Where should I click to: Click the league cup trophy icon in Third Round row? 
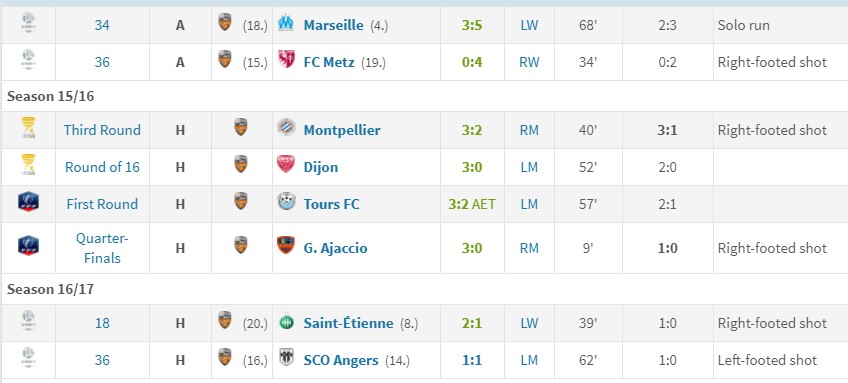pos(28,128)
